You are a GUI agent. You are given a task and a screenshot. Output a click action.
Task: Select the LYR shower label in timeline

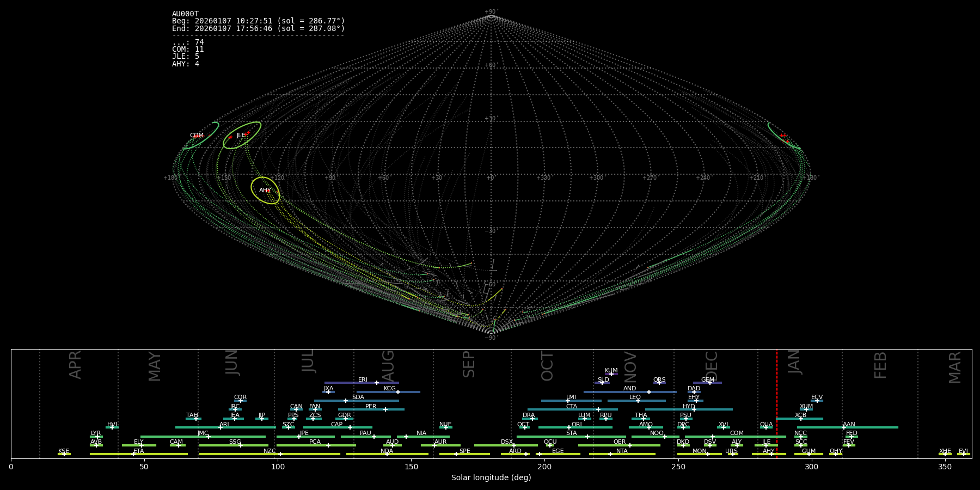[x=96, y=433]
